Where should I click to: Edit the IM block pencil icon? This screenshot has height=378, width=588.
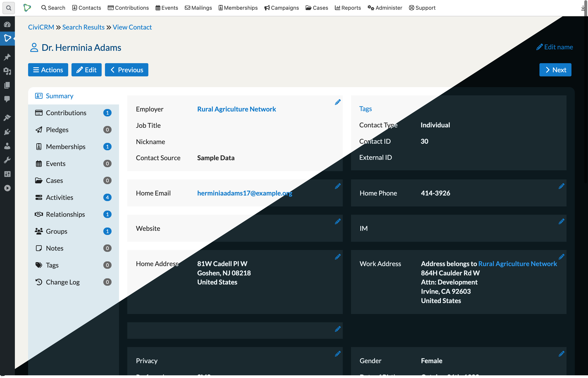click(x=562, y=222)
